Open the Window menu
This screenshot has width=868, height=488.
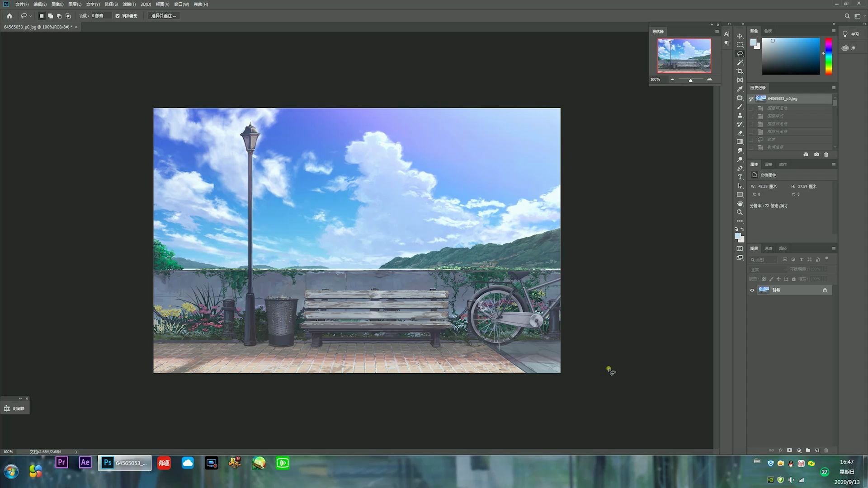point(181,4)
